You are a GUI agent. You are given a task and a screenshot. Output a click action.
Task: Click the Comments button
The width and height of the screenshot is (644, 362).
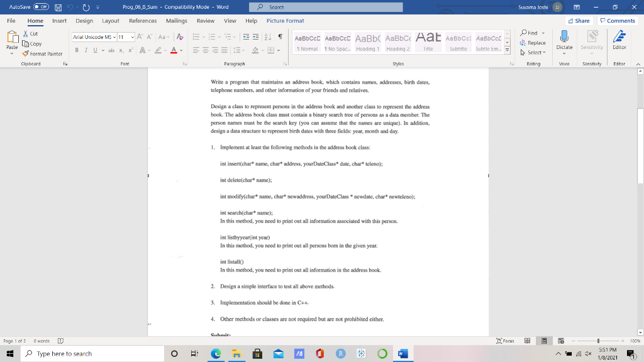tap(617, 21)
